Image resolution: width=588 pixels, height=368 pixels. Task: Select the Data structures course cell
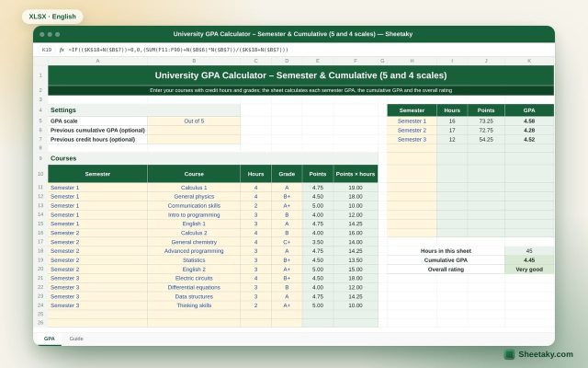pyautogui.click(x=194, y=296)
